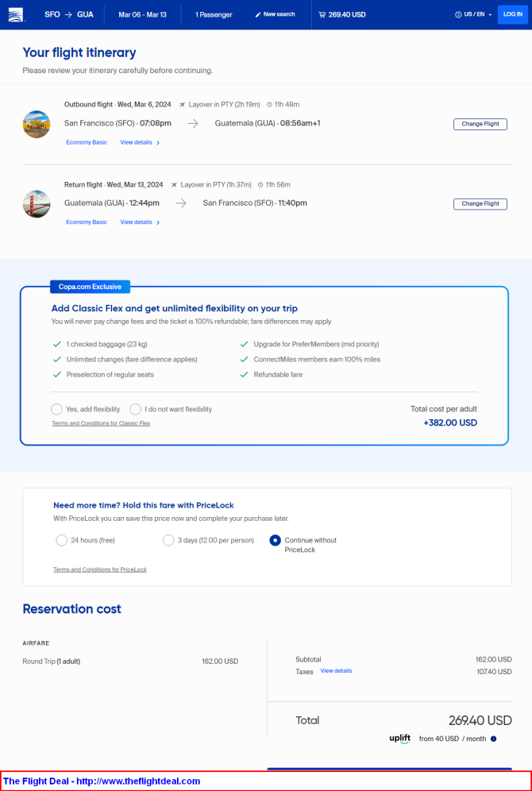Expand return flight View details
The image size is (532, 791).
click(140, 222)
